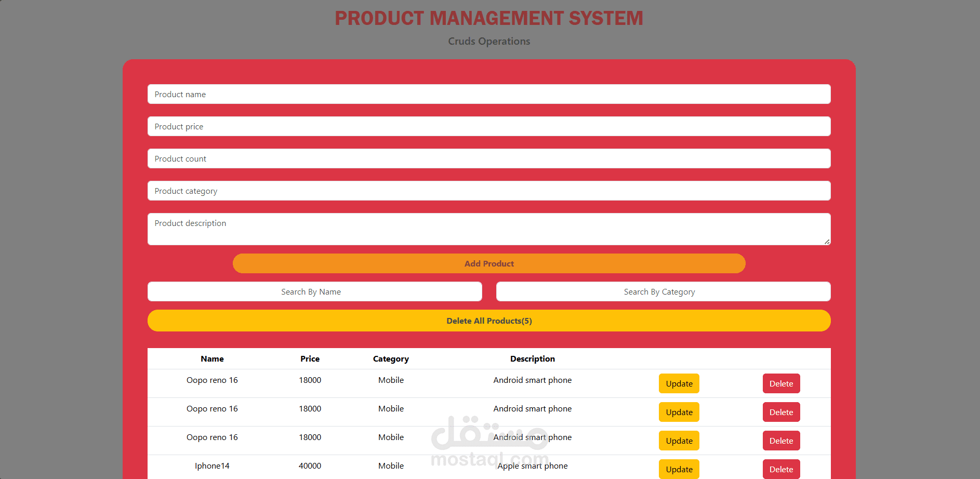Delete the third Oopo reno 16 entry
This screenshot has height=479, width=980.
click(x=781, y=441)
